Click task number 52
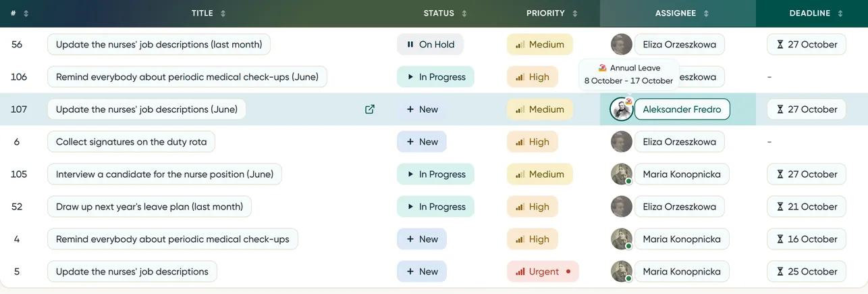 (17, 207)
